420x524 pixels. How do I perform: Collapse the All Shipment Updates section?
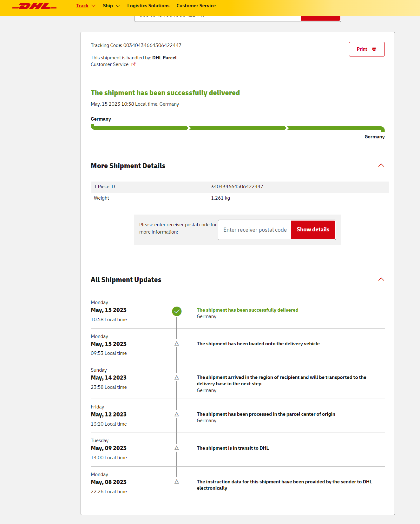pyautogui.click(x=381, y=279)
